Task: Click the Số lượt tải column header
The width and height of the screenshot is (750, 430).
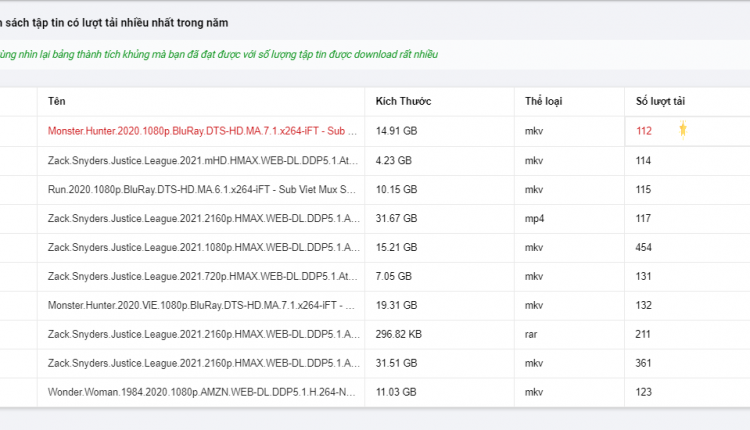Action: [x=660, y=101]
